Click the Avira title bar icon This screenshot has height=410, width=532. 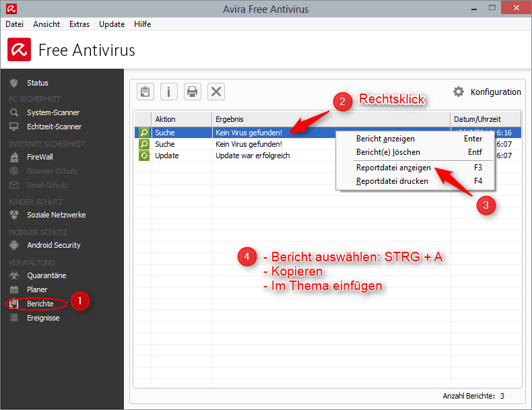(x=11, y=9)
